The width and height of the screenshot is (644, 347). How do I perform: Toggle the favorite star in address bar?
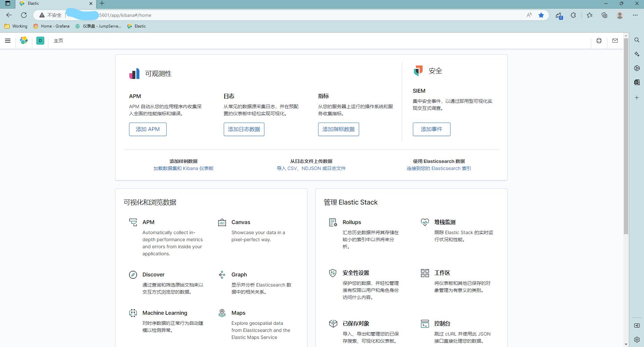tap(541, 15)
